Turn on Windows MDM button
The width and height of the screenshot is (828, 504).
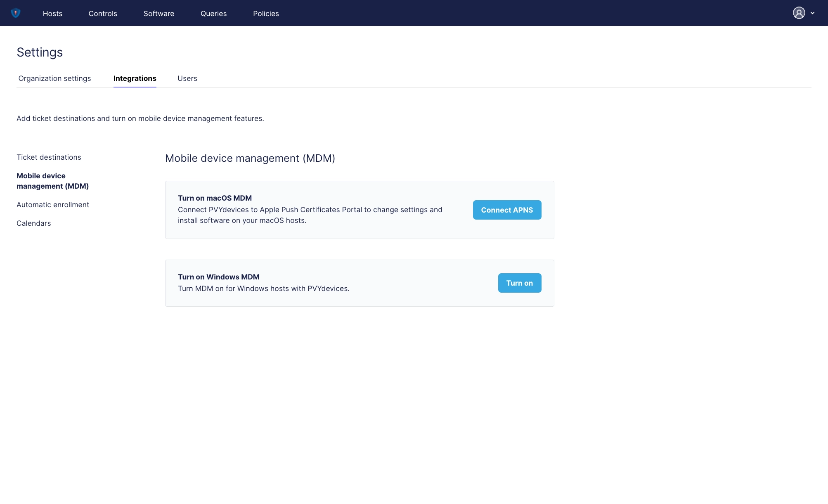pyautogui.click(x=520, y=283)
